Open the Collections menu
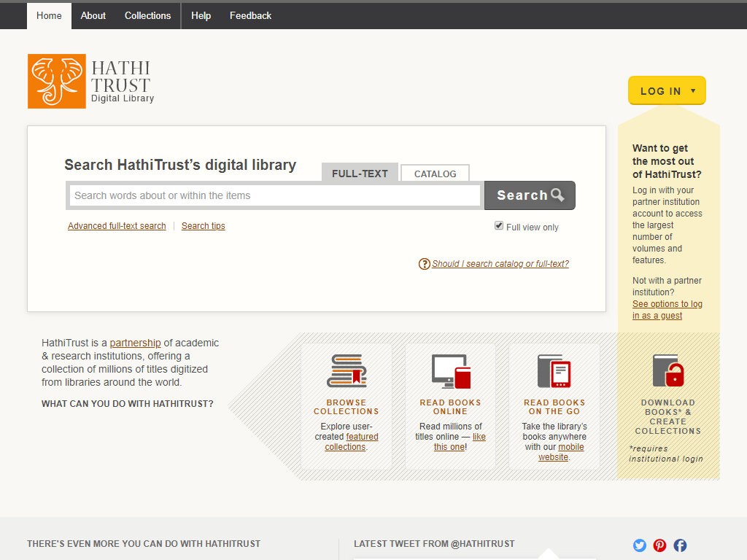 147,16
